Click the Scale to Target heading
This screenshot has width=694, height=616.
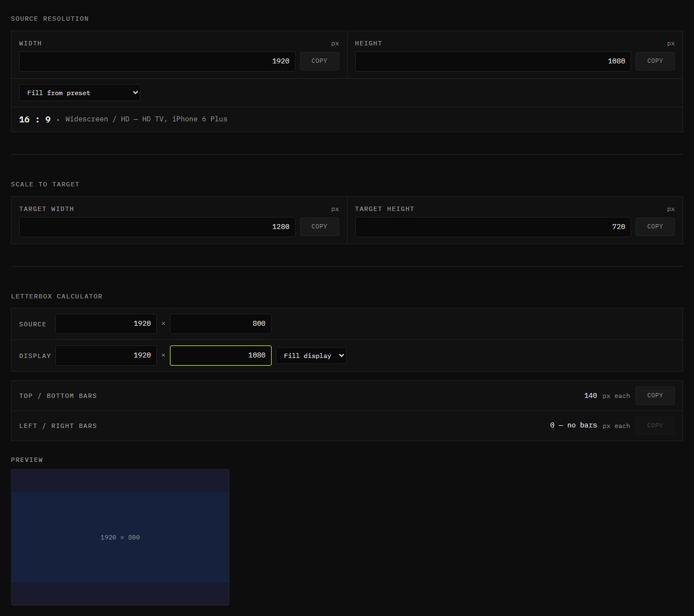[x=45, y=184]
